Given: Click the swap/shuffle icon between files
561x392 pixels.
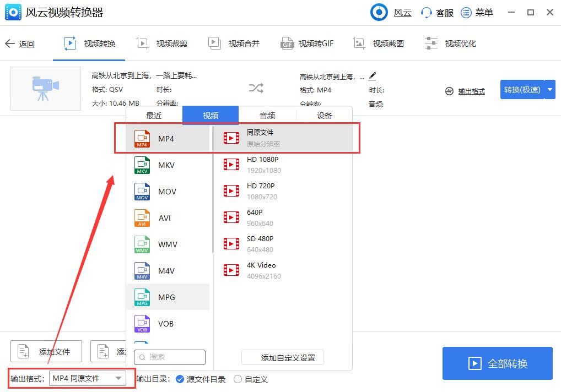Looking at the screenshot, I should (x=256, y=88).
